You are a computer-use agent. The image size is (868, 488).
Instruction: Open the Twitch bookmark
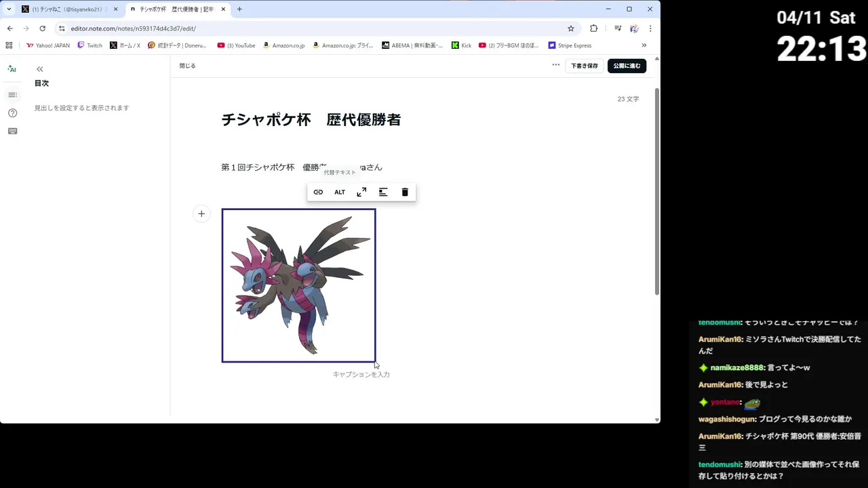90,45
